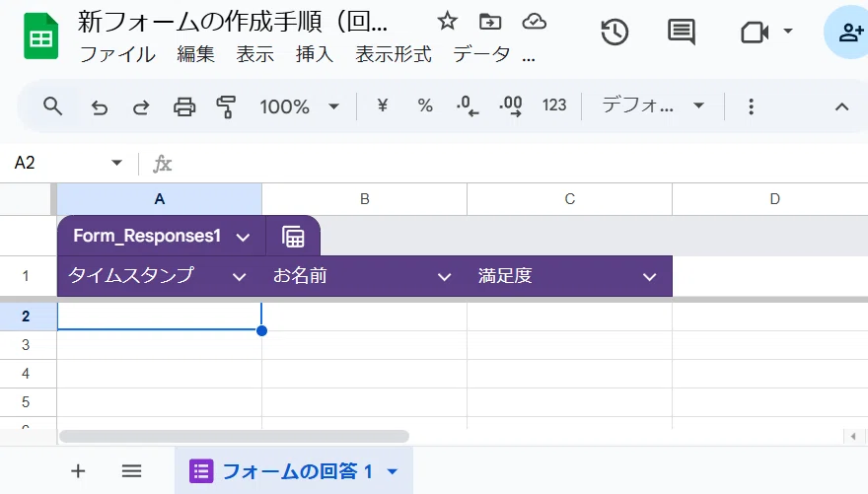Screen dimensions: 868x494
Task: Open version history clock icon
Action: [615, 33]
